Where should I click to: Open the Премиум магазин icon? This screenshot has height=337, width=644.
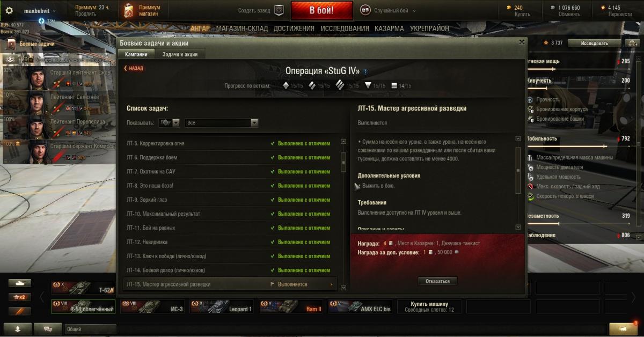click(128, 10)
